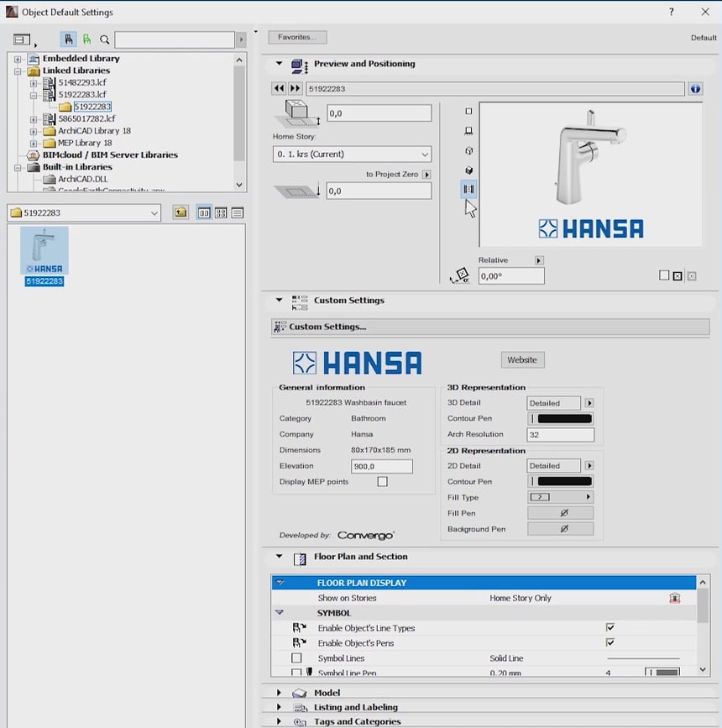
Task: Click the Custom Settings... bar button
Action: coord(490,327)
